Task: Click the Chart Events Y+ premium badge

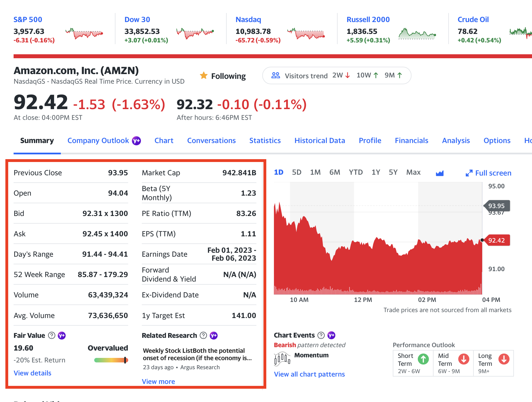Action: [x=331, y=335]
